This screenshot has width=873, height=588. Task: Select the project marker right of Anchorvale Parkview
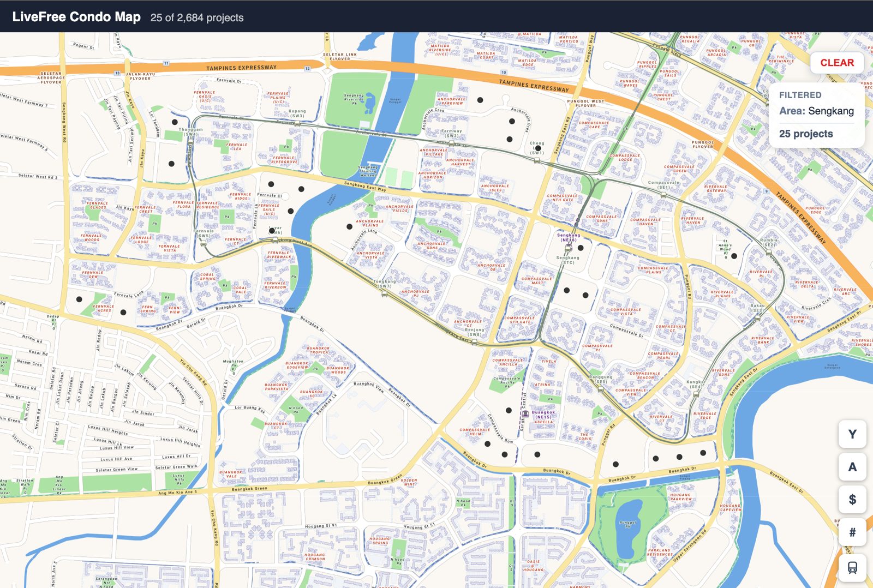pyautogui.click(x=480, y=100)
